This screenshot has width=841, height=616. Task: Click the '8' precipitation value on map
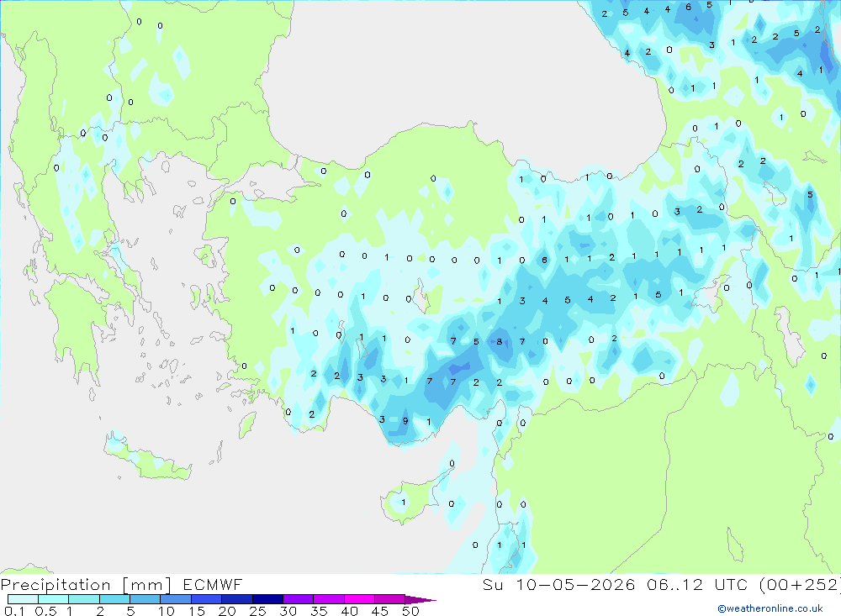[x=500, y=341]
